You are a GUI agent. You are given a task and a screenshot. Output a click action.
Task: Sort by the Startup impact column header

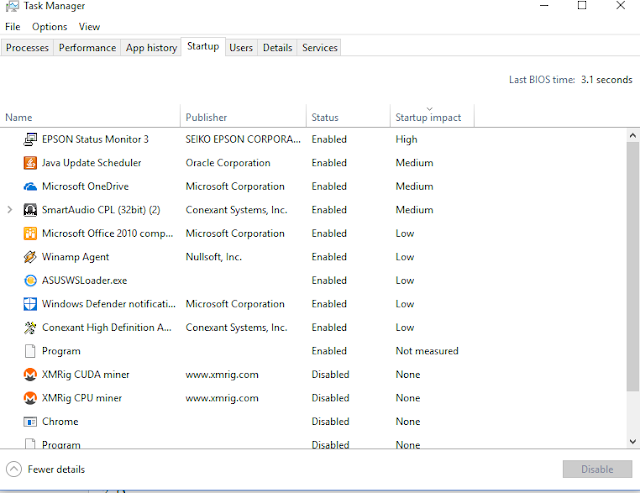coord(432,116)
